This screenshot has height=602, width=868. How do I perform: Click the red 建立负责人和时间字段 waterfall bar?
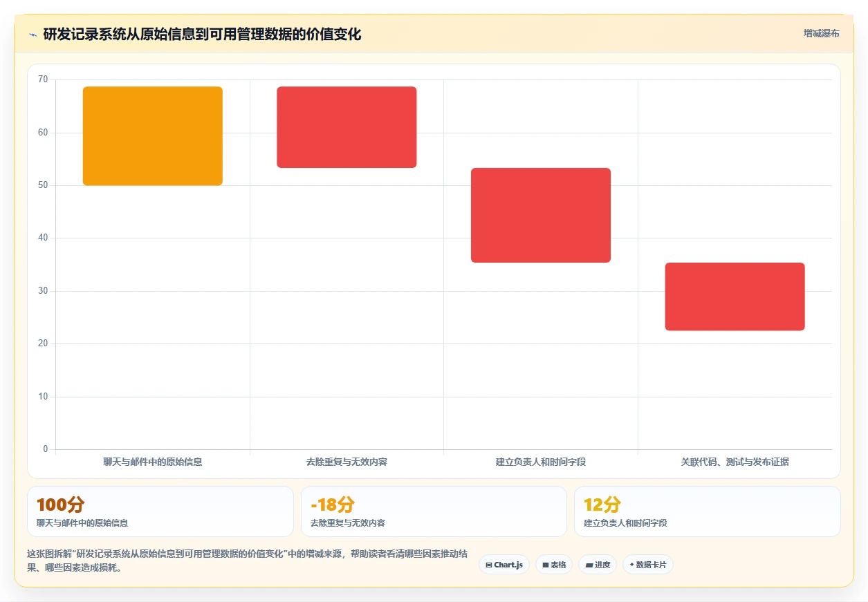(x=541, y=215)
